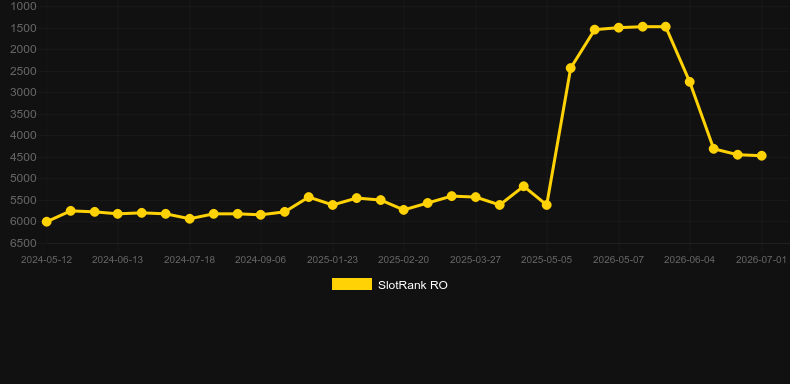This screenshot has width=790, height=384.
Task: Click the 6000 y-axis label
Action: (24, 222)
